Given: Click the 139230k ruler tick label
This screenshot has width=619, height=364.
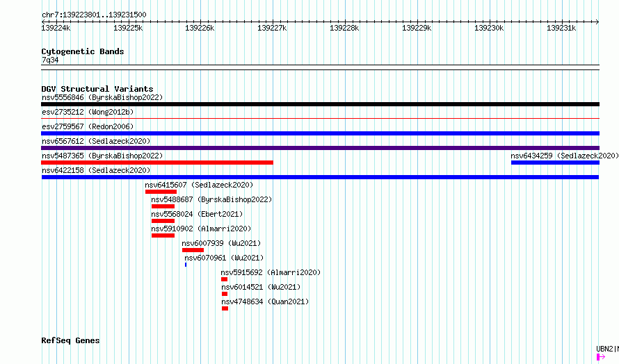Looking at the screenshot, I should click(489, 28).
